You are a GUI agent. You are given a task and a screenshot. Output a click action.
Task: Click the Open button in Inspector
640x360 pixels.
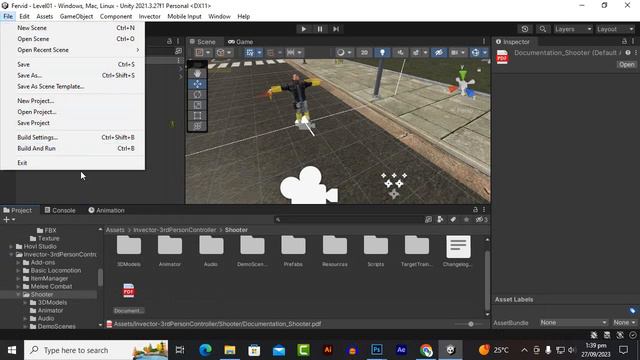626,65
